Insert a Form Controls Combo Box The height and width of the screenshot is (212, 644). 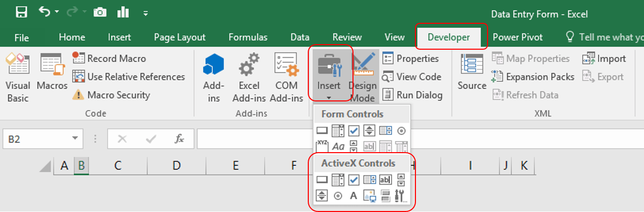[x=338, y=131]
